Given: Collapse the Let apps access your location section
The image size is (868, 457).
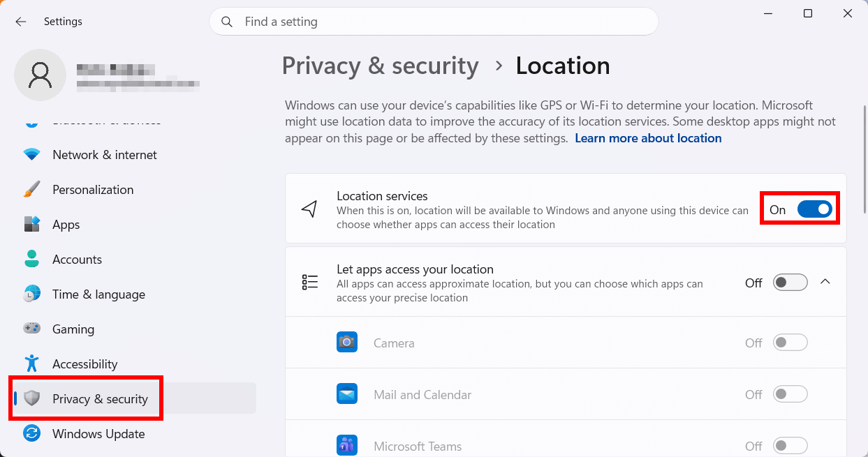Looking at the screenshot, I should point(825,282).
